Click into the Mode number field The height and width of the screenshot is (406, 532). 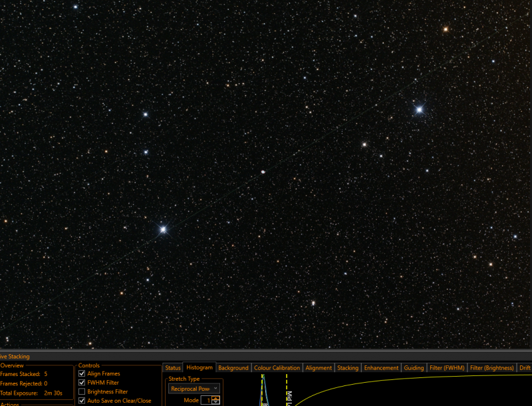coord(207,400)
